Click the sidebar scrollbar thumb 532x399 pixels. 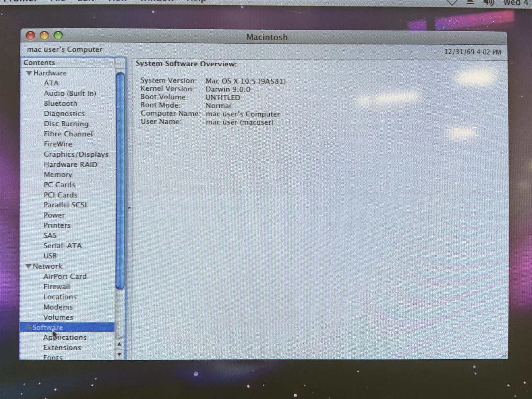[120, 181]
